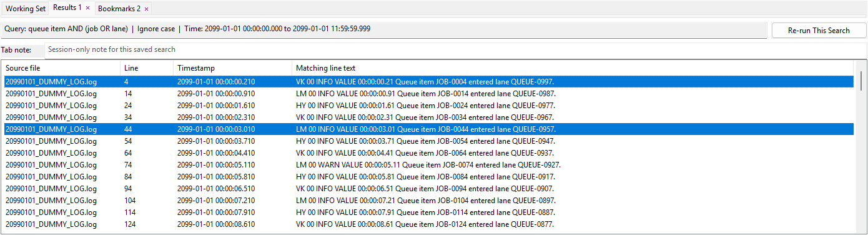
Task: Click line number 94 cell
Action: [147, 189]
